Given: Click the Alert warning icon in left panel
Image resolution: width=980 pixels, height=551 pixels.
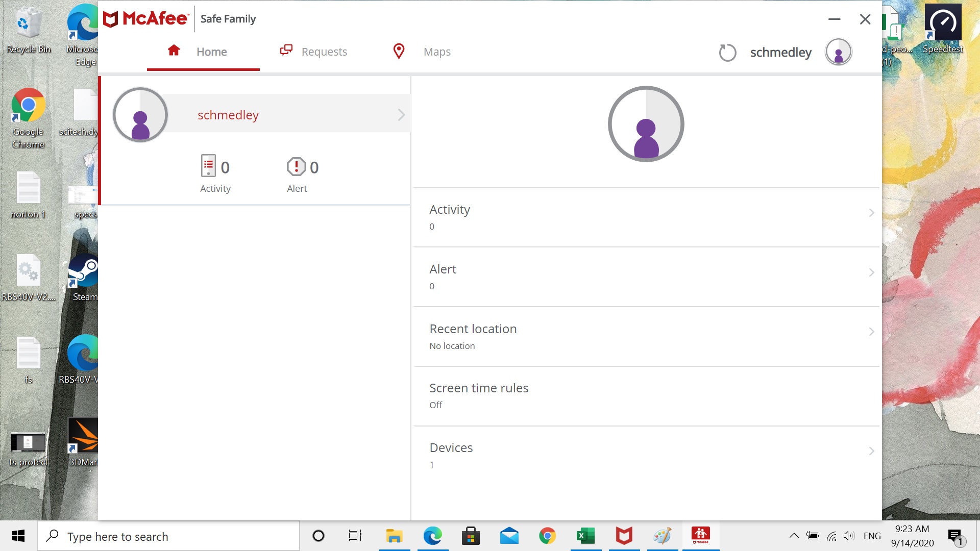Looking at the screenshot, I should pos(295,167).
